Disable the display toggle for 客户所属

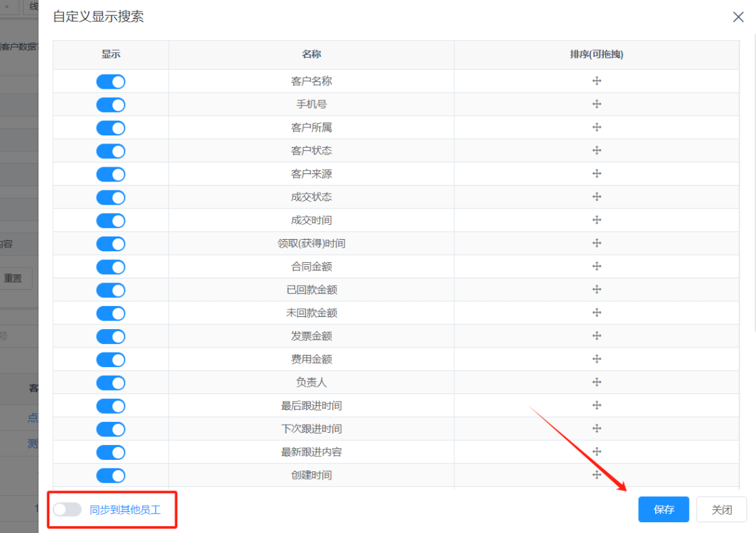coord(110,128)
